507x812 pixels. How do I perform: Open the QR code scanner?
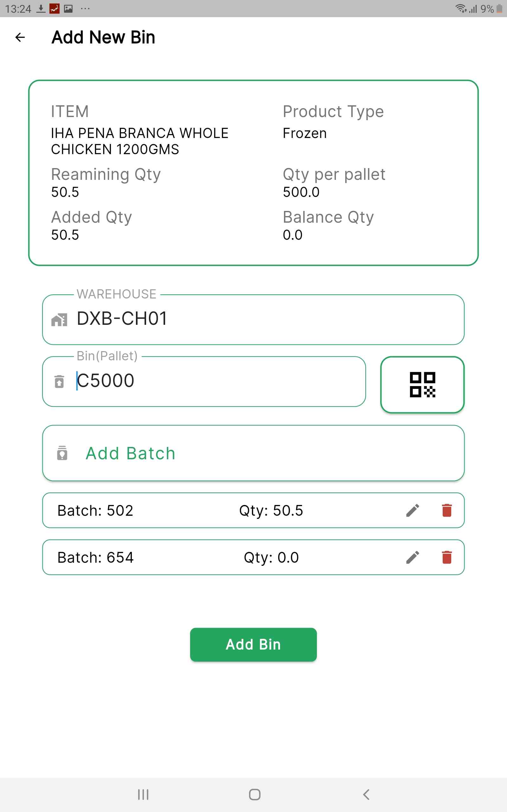click(422, 384)
